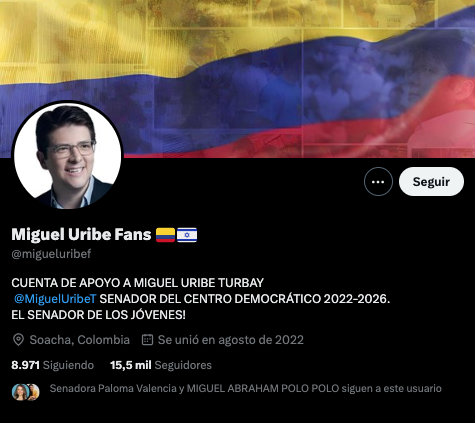Click the Colombia flag emoji beside the name
This screenshot has height=423, width=475.
165,235
